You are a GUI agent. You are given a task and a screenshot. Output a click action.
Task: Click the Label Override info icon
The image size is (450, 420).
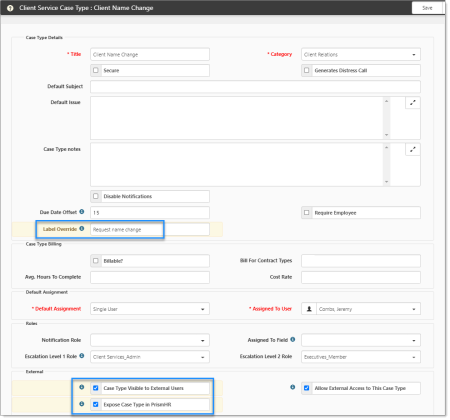point(82,229)
